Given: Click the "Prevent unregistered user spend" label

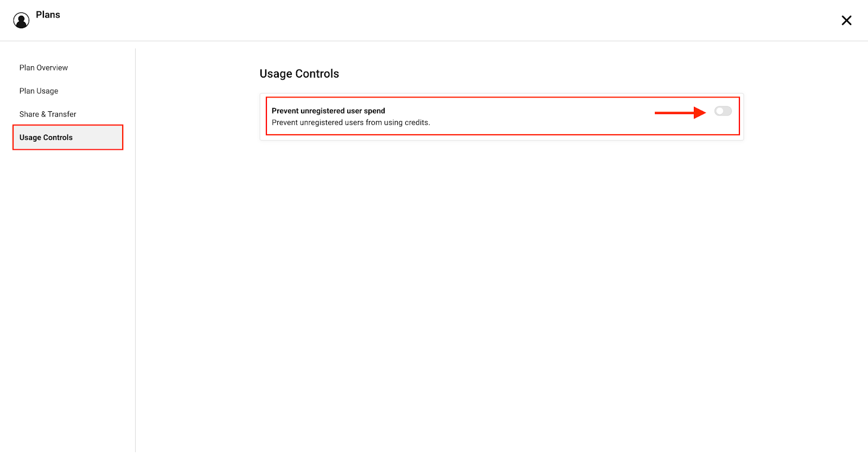Looking at the screenshot, I should coord(328,111).
